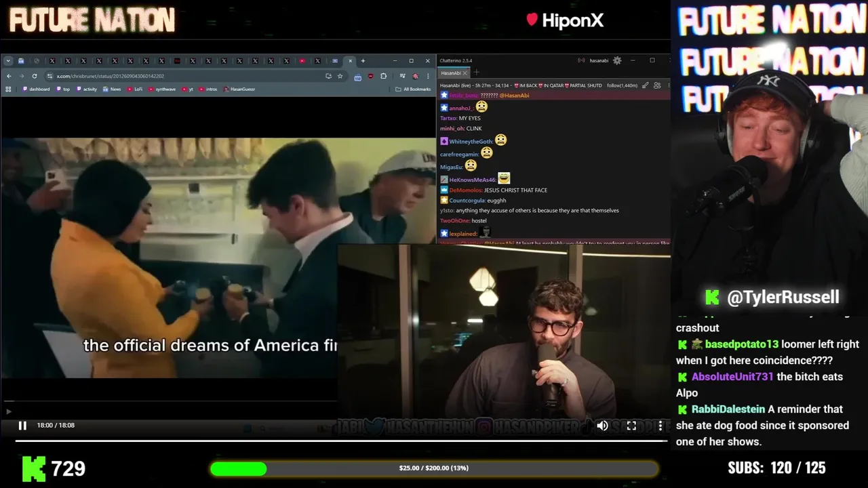Viewport: 868px width, 488px height.
Task: Open the Chatterino viewer list icon
Action: (657, 85)
